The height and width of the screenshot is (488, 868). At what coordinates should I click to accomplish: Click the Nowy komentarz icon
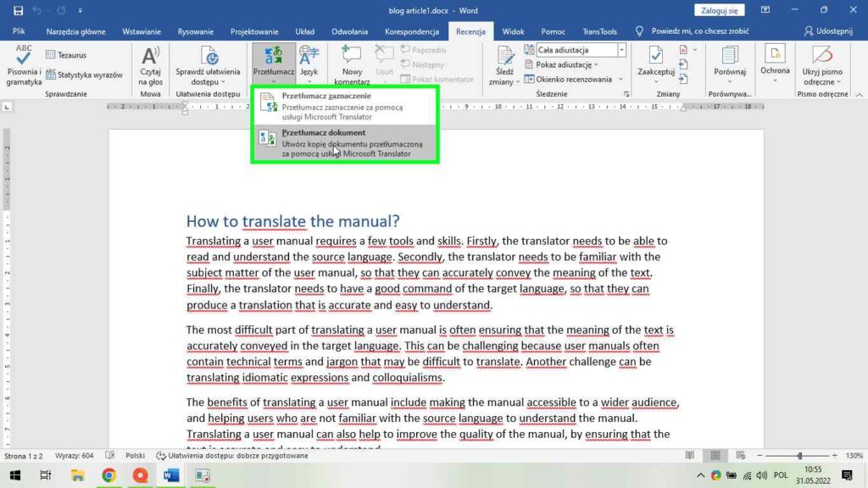(352, 56)
